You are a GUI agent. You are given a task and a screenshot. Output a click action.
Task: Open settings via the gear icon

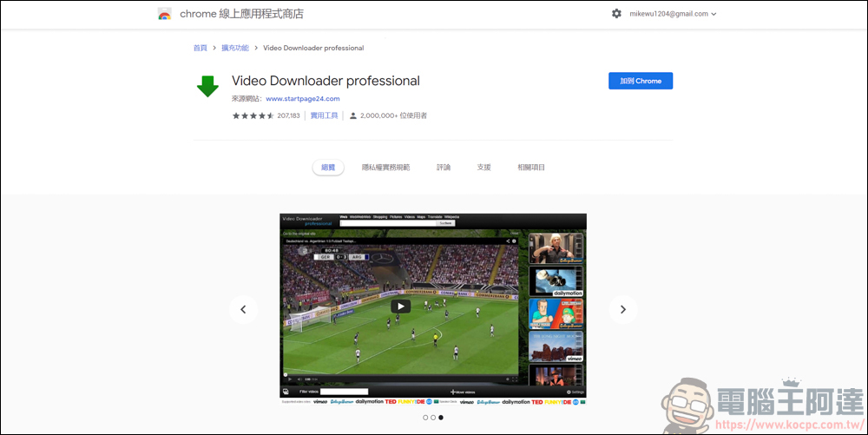(x=616, y=14)
